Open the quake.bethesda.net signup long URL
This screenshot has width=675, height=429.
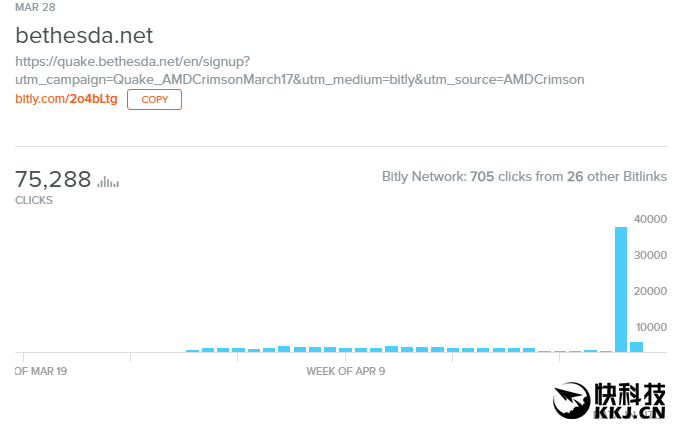(300, 70)
